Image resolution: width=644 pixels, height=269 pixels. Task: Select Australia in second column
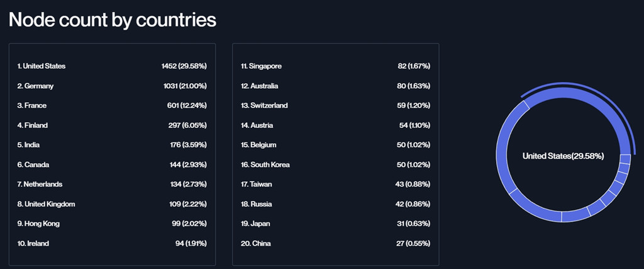pos(336,86)
